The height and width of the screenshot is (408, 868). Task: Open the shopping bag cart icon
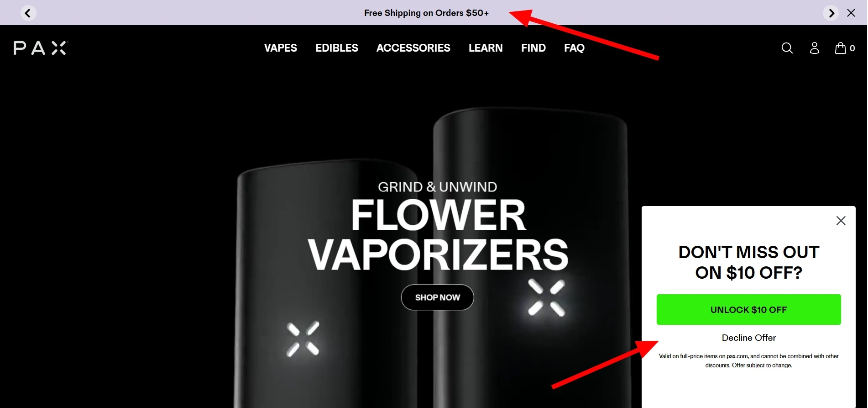pyautogui.click(x=845, y=48)
